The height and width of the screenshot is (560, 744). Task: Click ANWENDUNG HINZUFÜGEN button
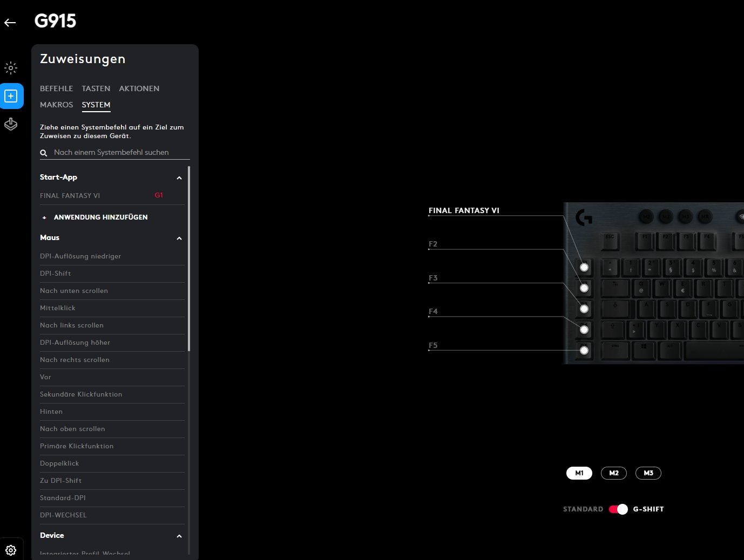pyautogui.click(x=100, y=217)
